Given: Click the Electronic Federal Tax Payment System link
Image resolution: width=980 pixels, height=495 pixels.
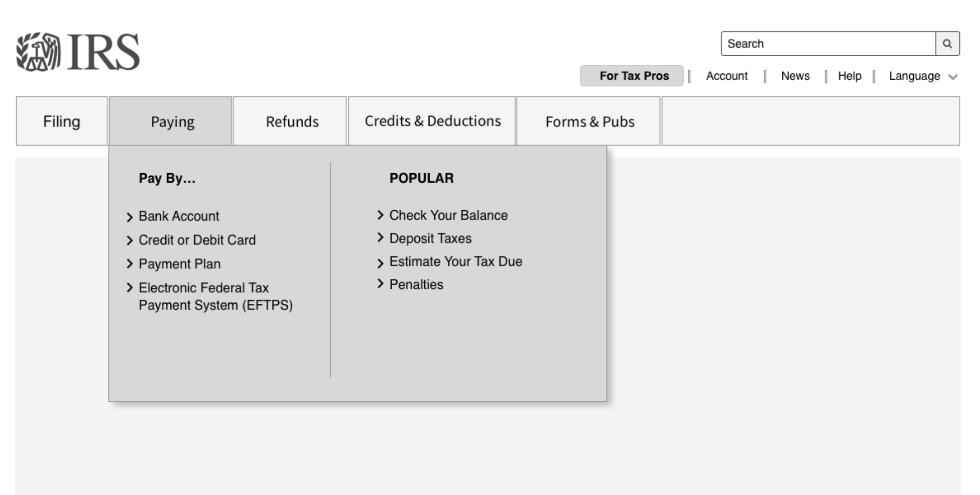Looking at the screenshot, I should 215,296.
